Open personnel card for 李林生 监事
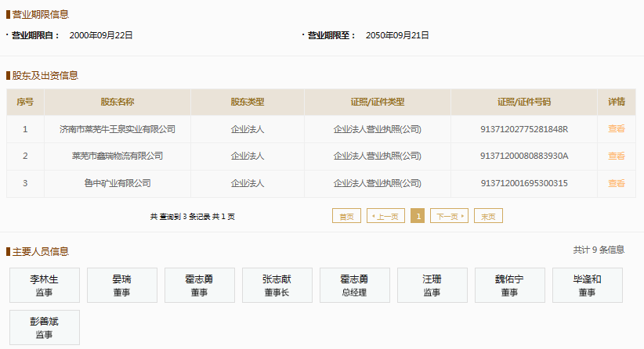This screenshot has height=349, width=644. (44, 285)
